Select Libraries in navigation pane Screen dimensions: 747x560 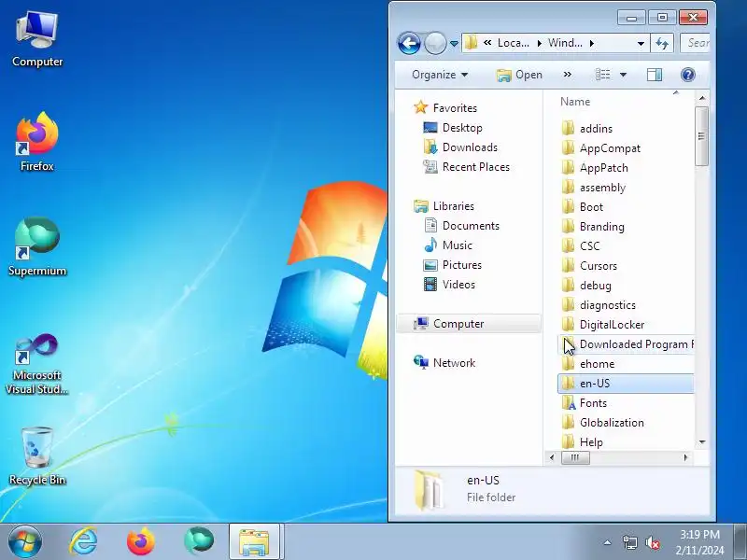[453, 206]
